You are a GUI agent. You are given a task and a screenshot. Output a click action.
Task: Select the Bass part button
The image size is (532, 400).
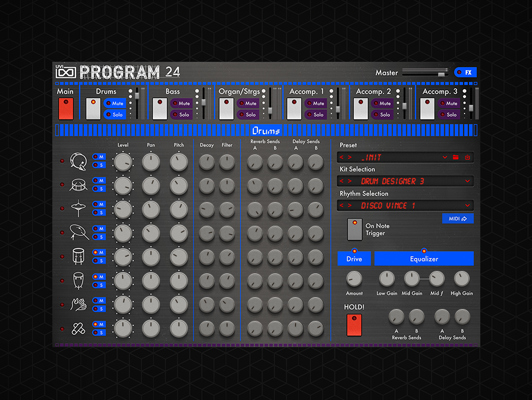[x=160, y=109]
